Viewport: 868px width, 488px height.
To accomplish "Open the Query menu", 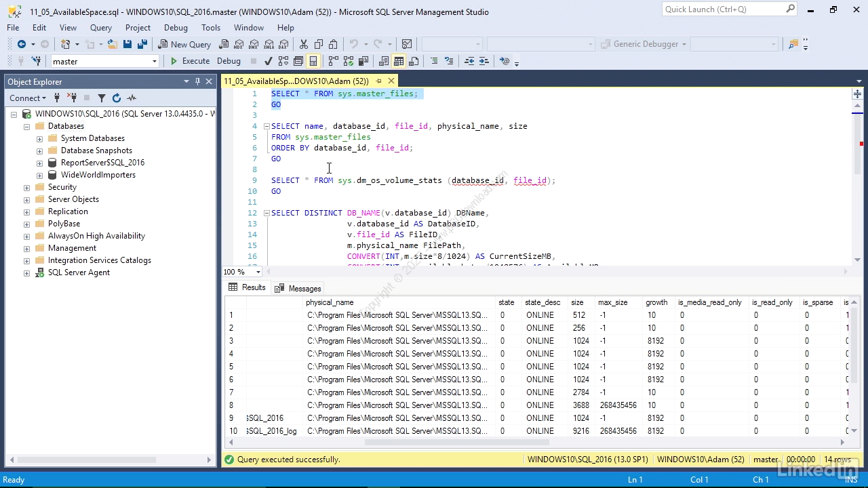I will tap(101, 28).
